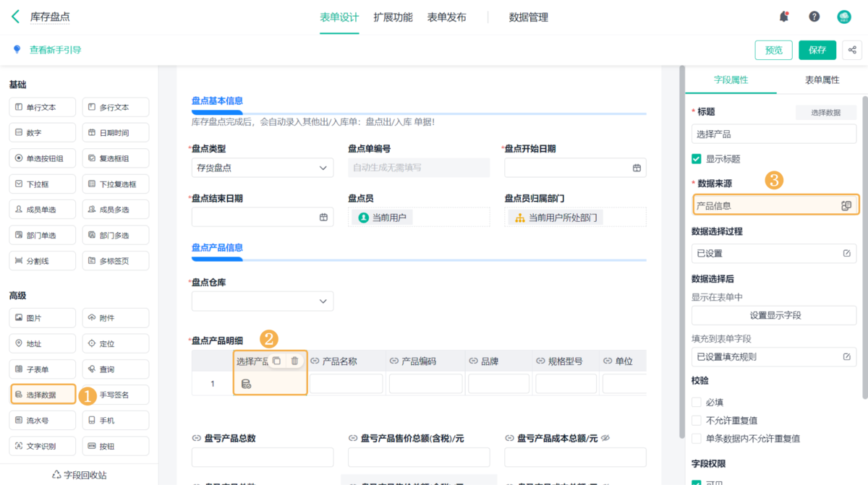Switch to the 表单属性 tab
This screenshot has height=485, width=868.
point(822,80)
